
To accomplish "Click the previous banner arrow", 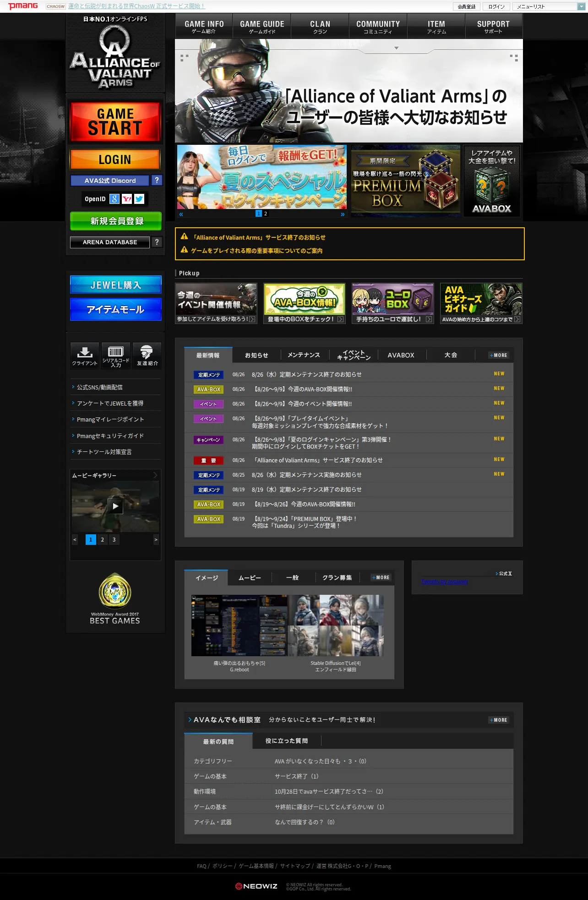I will click(x=181, y=214).
